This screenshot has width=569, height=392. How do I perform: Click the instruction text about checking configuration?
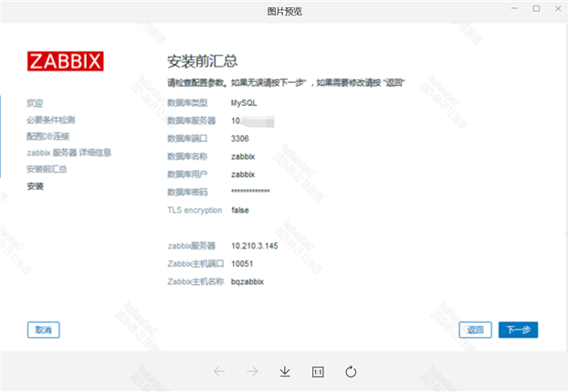tap(286, 83)
